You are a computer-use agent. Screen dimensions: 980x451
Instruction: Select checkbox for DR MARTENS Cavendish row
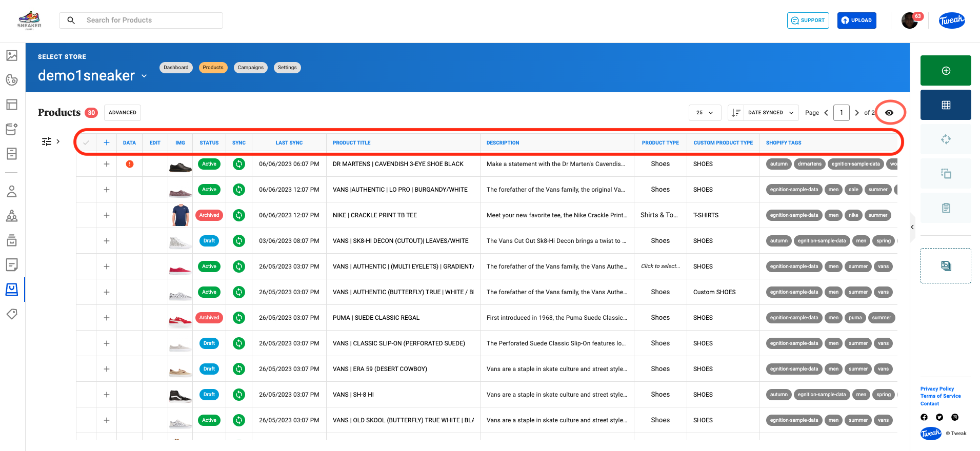click(86, 164)
